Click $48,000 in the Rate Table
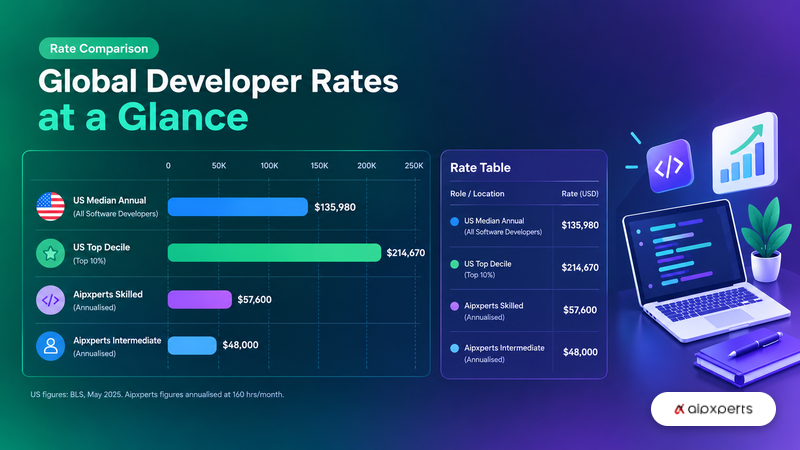Viewport: 800px width, 450px height. (x=580, y=353)
